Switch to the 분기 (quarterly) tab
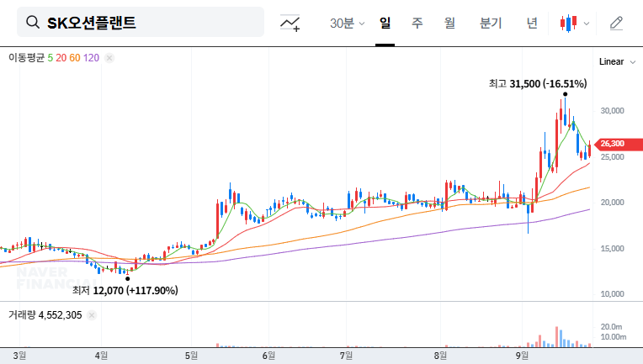643x364 pixels. pyautogui.click(x=491, y=23)
